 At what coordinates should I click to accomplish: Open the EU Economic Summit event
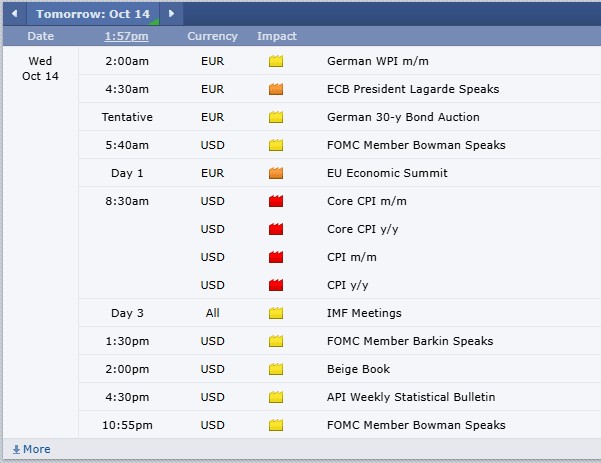point(387,173)
